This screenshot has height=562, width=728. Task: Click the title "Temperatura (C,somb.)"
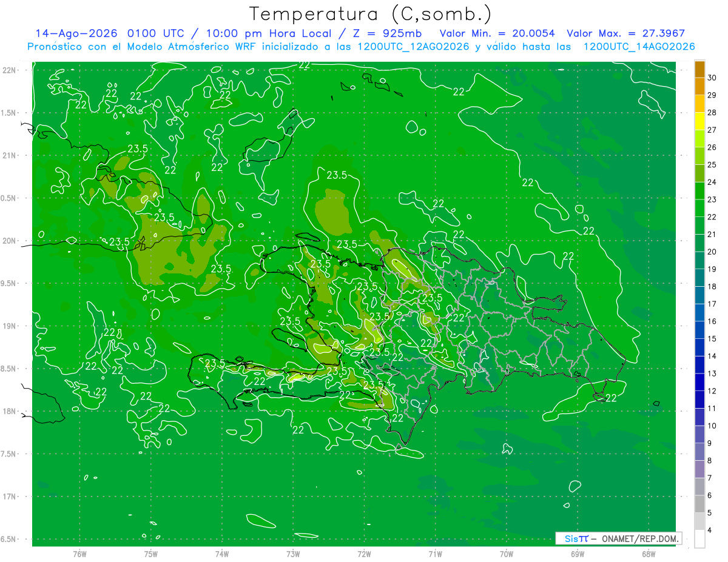[371, 14]
